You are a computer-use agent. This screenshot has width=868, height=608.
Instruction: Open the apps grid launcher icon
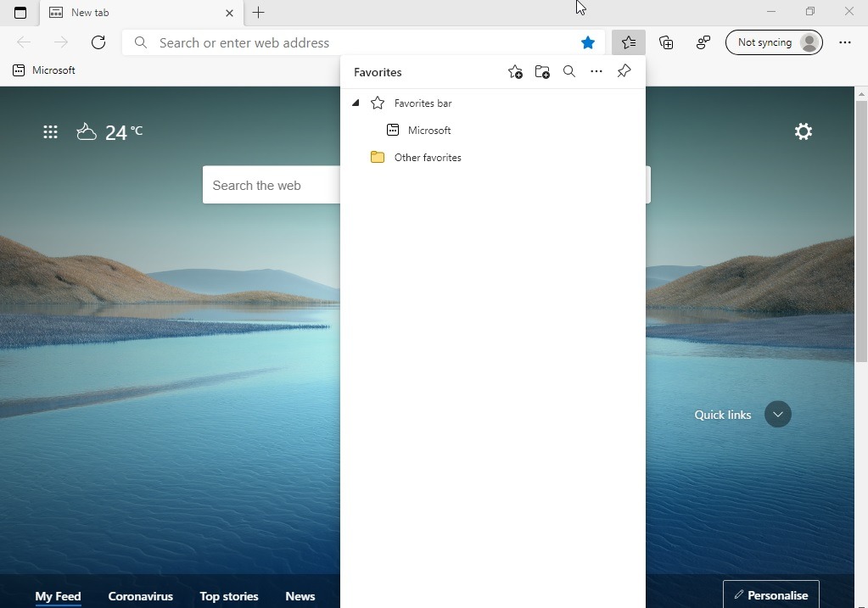(51, 131)
